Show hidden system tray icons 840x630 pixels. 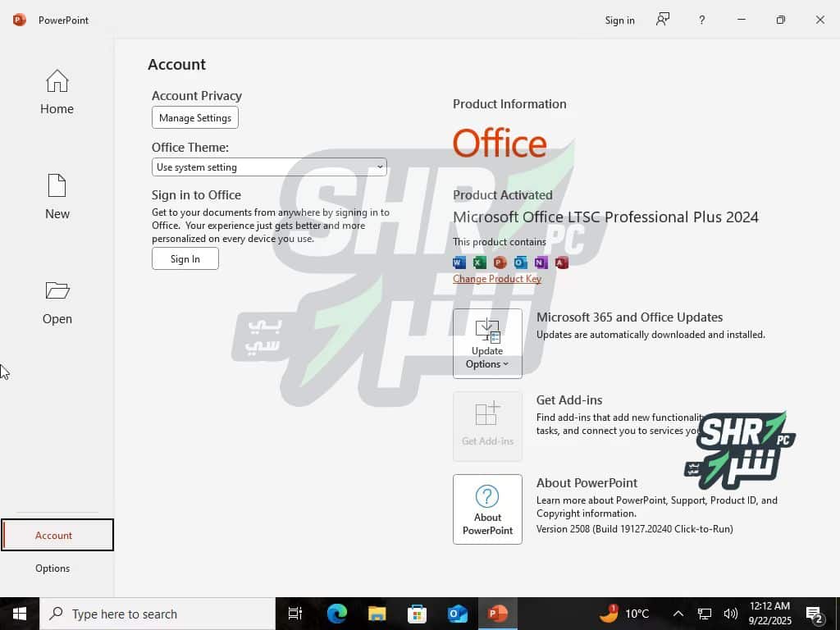(x=678, y=614)
